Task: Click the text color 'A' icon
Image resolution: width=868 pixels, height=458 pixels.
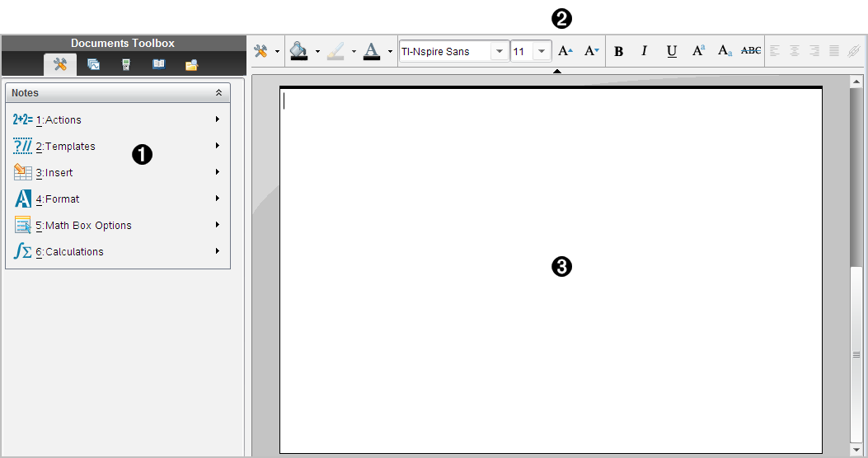Action: pyautogui.click(x=371, y=51)
